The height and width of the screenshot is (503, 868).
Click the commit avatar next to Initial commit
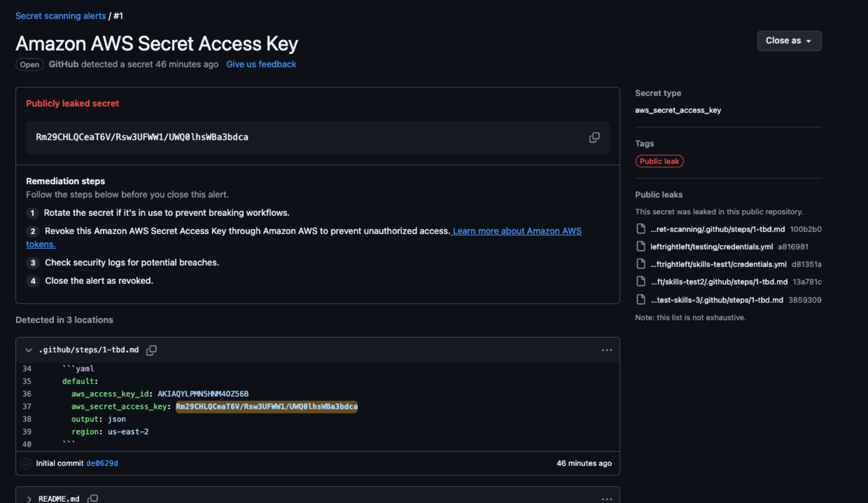(26, 463)
